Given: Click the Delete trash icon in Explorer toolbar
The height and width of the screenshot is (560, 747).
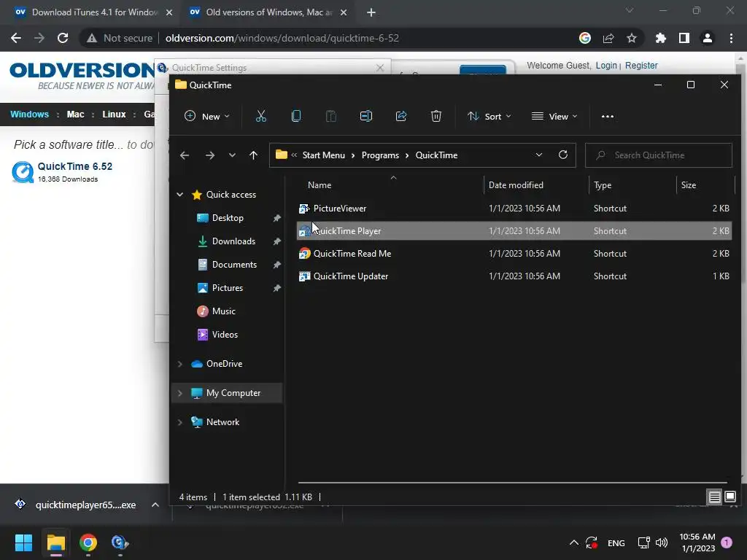Looking at the screenshot, I should pos(436,116).
